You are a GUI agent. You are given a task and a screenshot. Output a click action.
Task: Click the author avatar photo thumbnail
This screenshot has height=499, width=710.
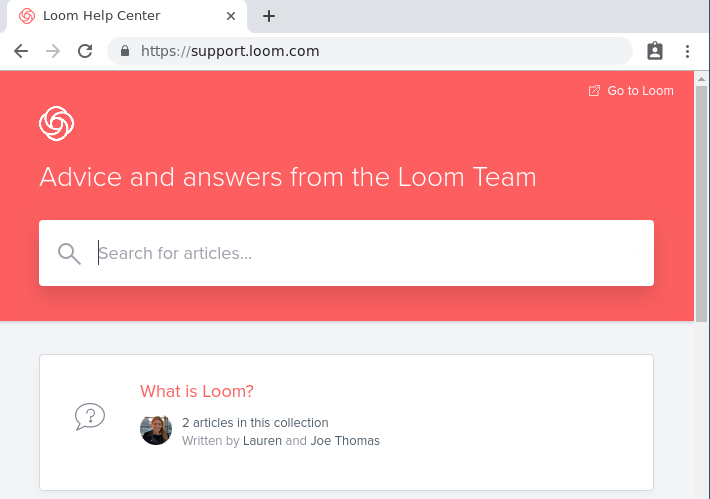point(156,430)
